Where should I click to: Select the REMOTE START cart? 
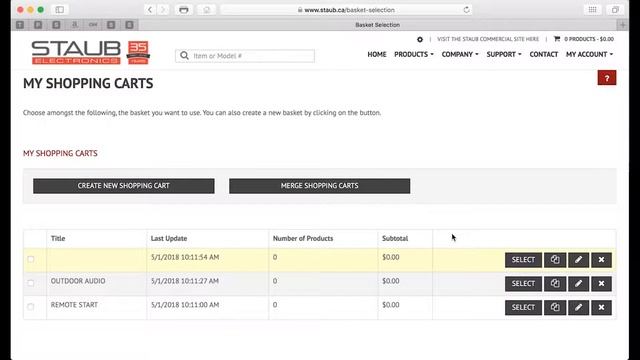coord(523,307)
